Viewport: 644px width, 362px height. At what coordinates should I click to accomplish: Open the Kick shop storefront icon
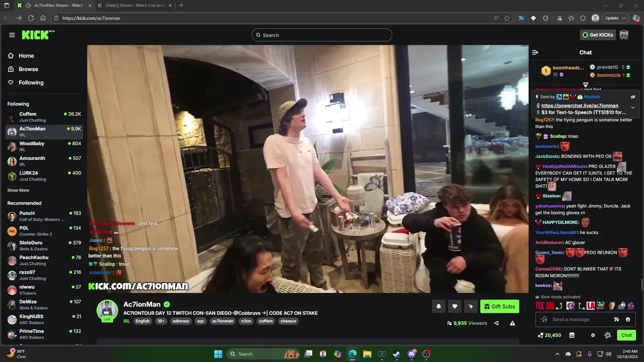pos(572,335)
